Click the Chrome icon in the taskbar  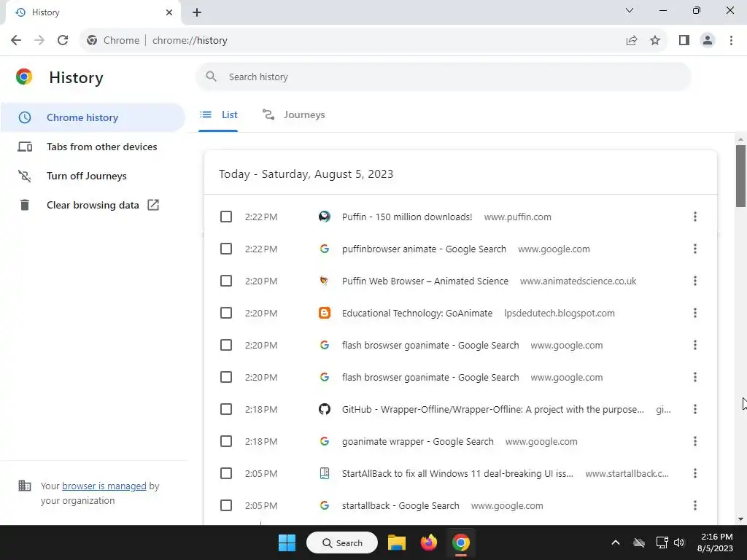pos(461,542)
